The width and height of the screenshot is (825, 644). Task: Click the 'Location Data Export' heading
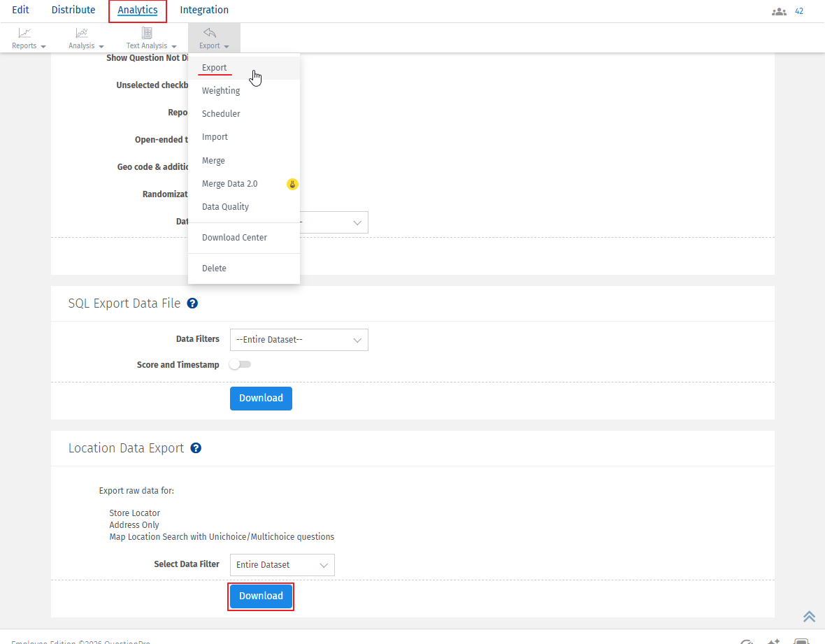127,448
